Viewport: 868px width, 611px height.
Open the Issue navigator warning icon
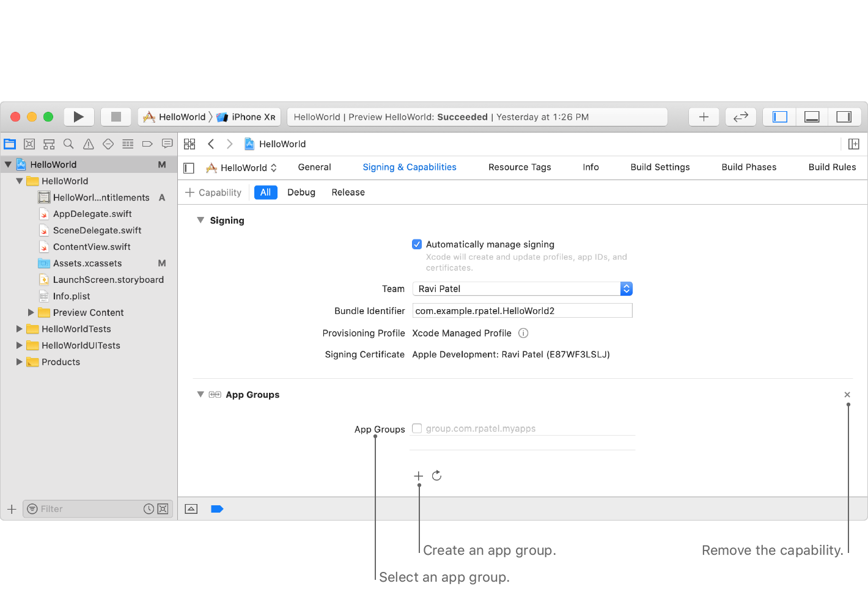(x=89, y=144)
